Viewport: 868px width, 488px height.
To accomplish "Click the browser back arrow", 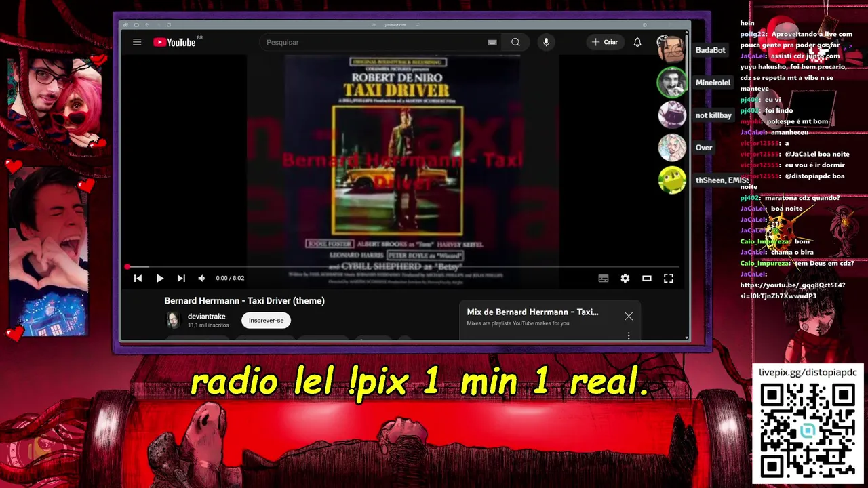I will point(147,25).
